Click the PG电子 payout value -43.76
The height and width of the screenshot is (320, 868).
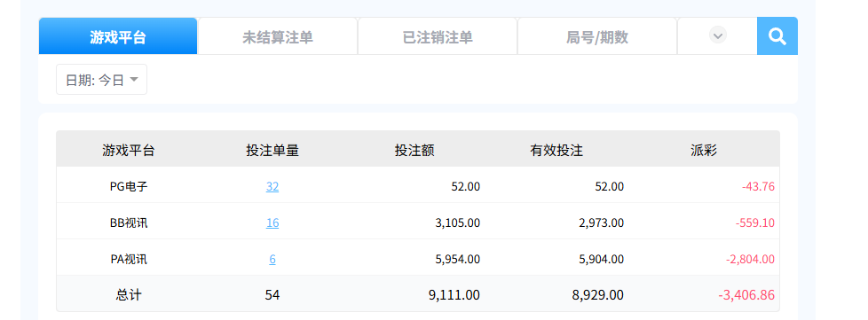[758, 187]
